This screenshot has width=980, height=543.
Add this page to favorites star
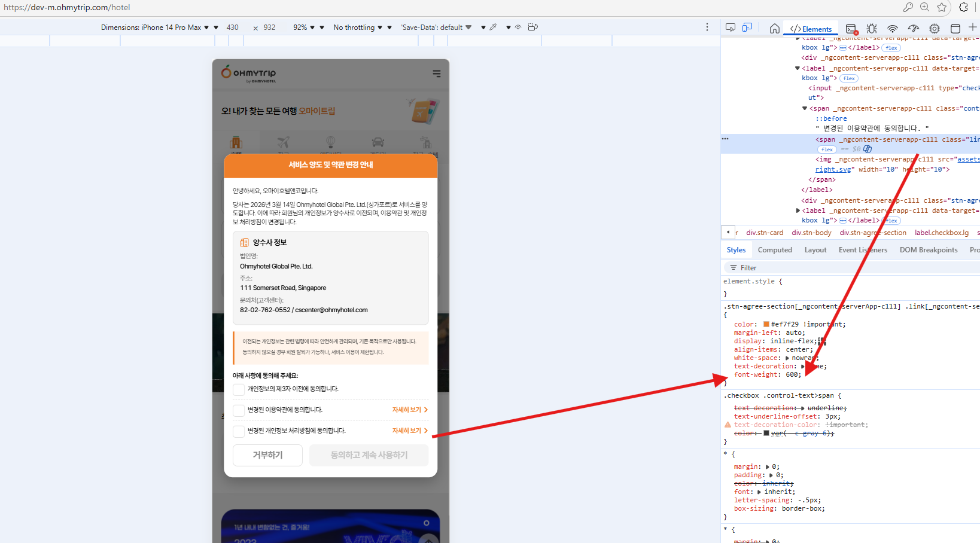coord(942,7)
